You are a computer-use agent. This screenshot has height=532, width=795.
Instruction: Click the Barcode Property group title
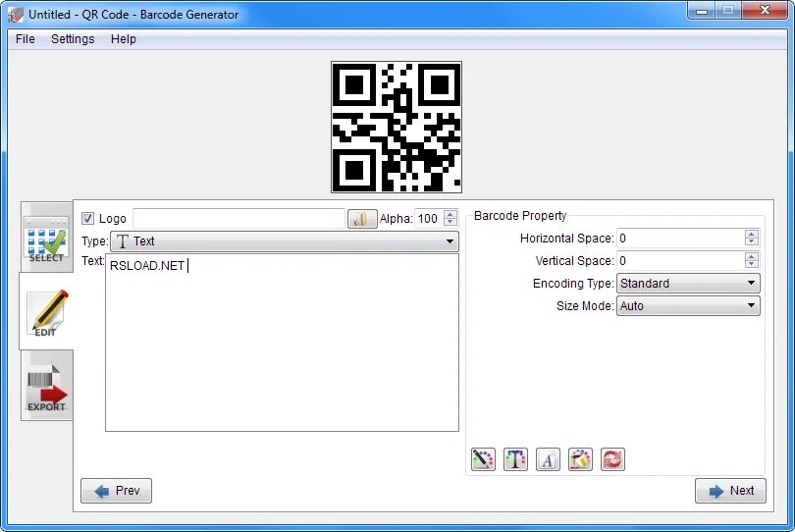point(520,216)
